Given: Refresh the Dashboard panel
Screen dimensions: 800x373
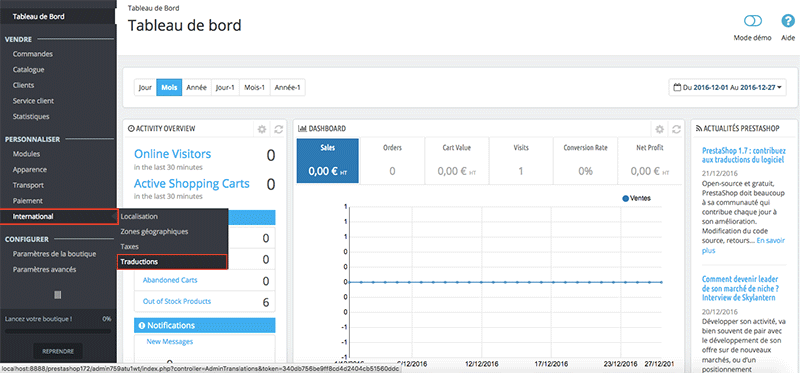Looking at the screenshot, I should 676,129.
